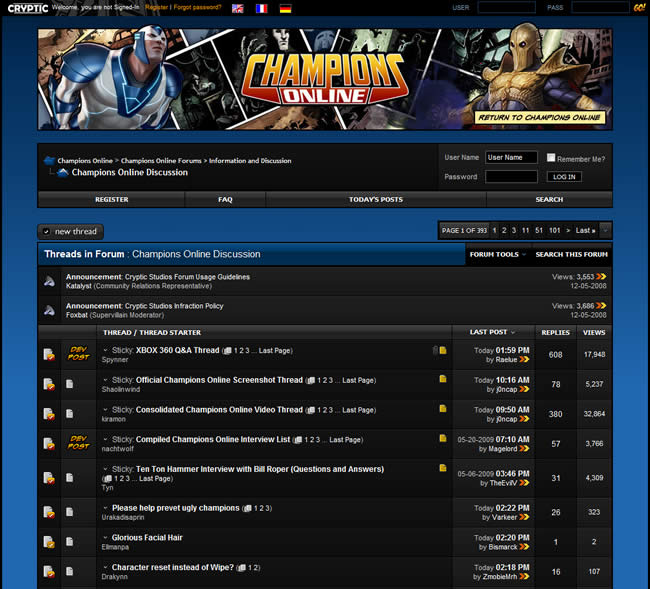Image resolution: width=650 pixels, height=589 pixels.
Task: Sort threads by Replies column header
Action: 555,332
